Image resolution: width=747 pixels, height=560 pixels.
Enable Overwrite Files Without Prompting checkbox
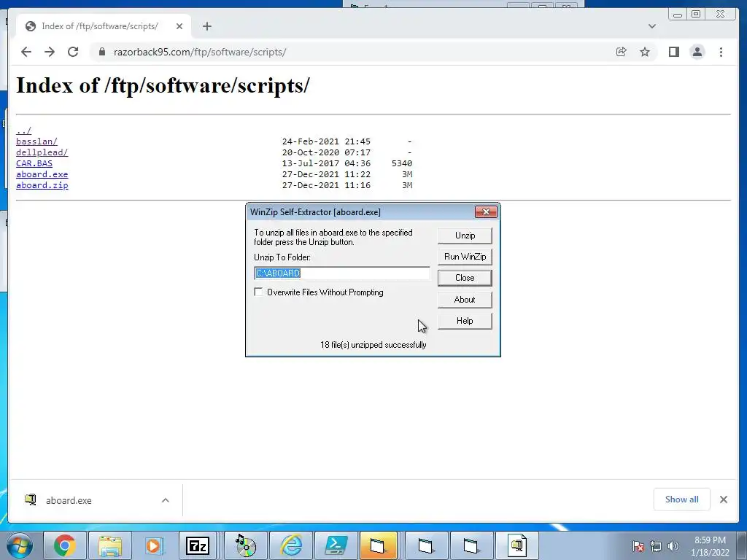point(259,292)
